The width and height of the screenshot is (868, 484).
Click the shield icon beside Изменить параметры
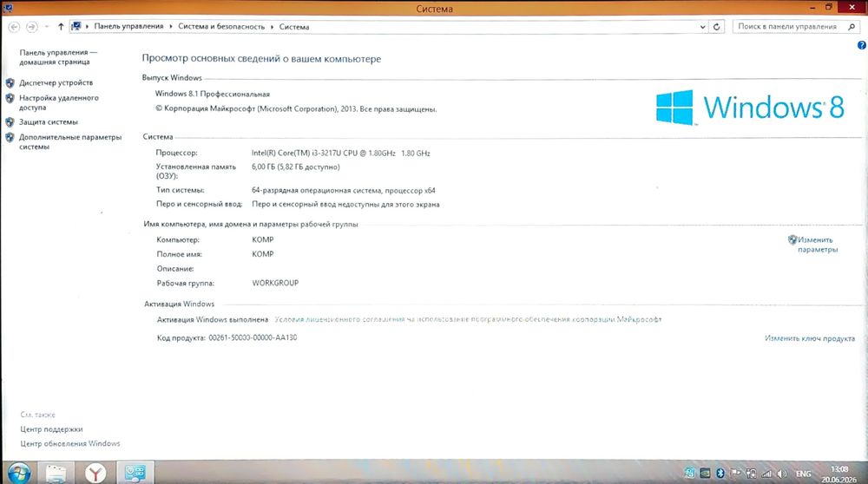point(792,240)
